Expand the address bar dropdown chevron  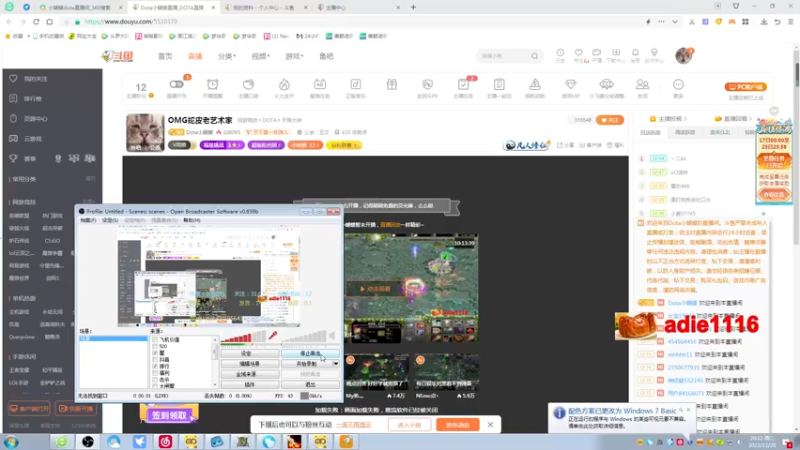tap(674, 22)
